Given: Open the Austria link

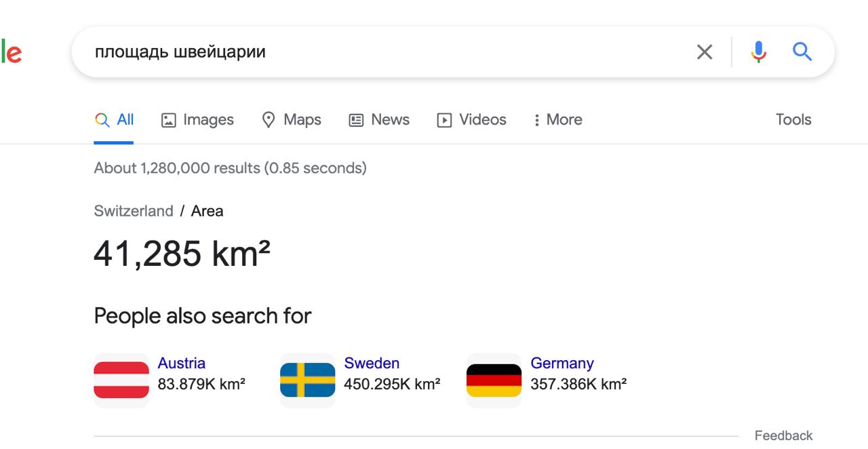Looking at the screenshot, I should pos(181,363).
